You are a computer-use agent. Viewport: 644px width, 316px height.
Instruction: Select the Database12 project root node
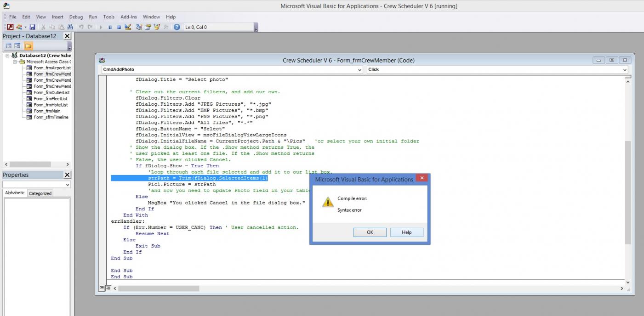tap(45, 56)
